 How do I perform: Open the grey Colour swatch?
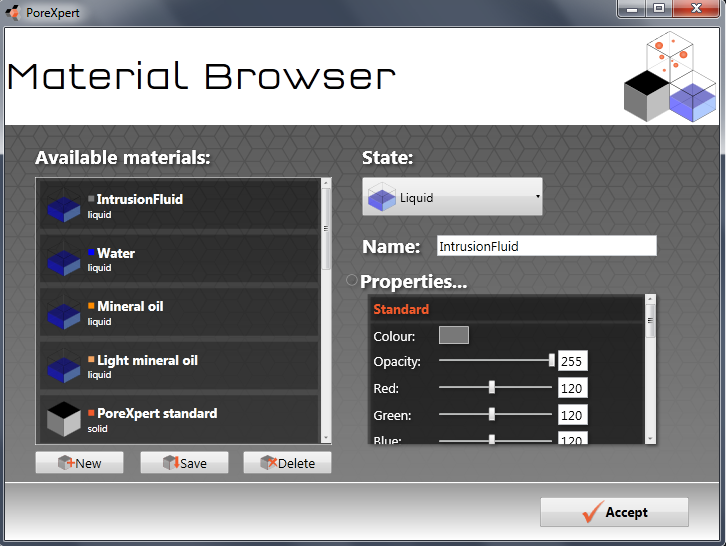click(x=453, y=335)
